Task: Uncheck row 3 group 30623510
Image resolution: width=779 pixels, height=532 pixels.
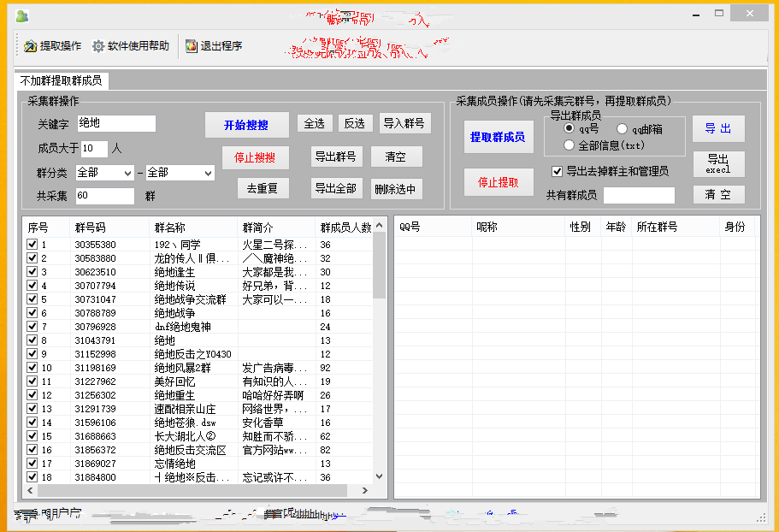Action: 32,271
